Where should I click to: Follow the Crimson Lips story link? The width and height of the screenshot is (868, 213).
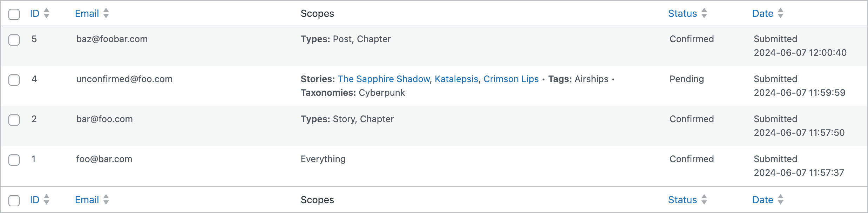coord(511,79)
